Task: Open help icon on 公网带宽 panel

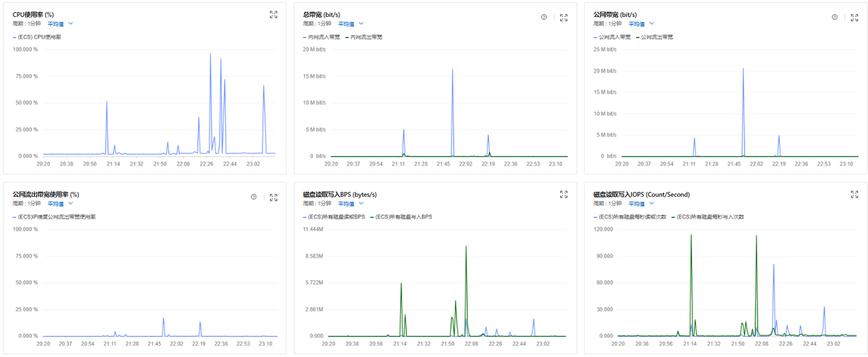Action: pos(834,17)
